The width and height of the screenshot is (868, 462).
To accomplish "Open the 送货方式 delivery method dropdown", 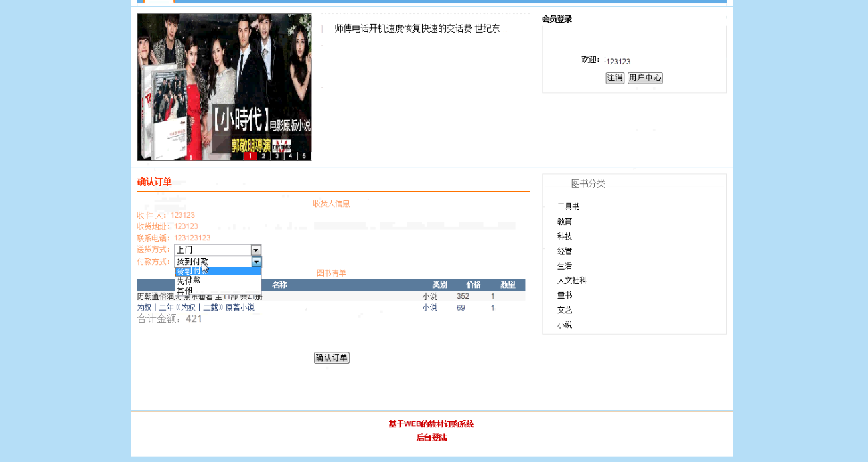I will tap(218, 250).
